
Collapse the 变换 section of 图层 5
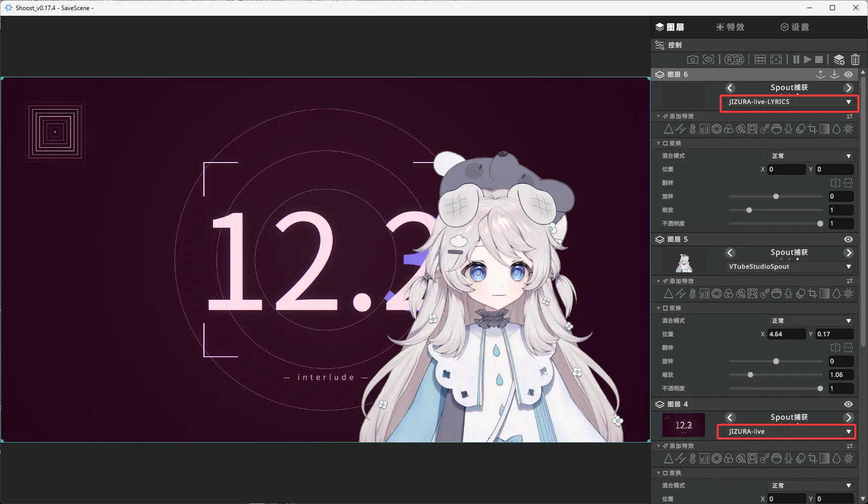(x=659, y=308)
